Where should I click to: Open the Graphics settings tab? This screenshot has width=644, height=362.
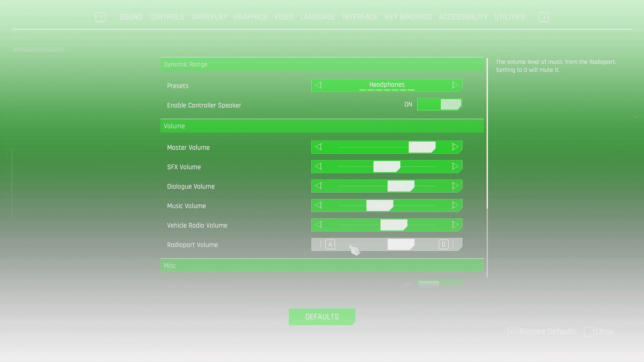click(250, 17)
